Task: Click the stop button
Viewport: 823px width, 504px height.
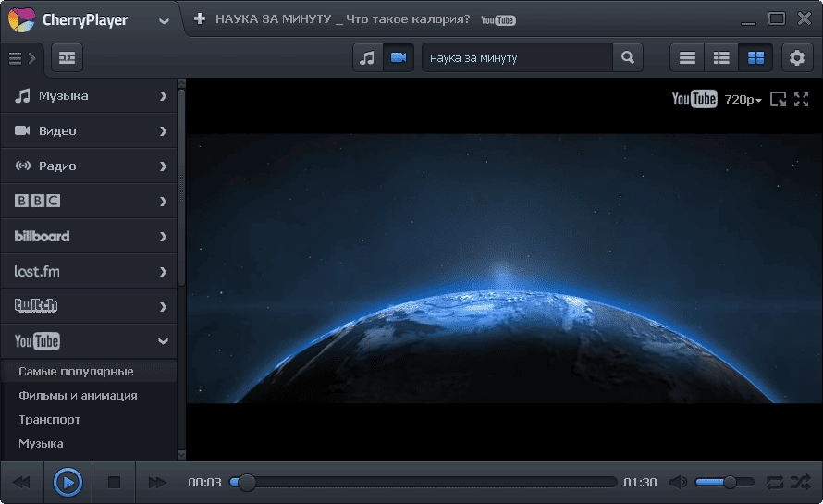Action: click(x=114, y=482)
